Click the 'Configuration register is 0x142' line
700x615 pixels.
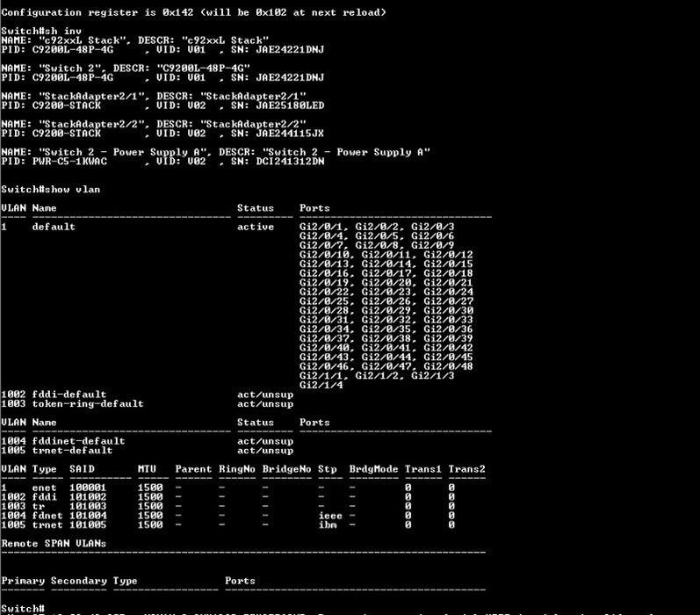pos(194,12)
